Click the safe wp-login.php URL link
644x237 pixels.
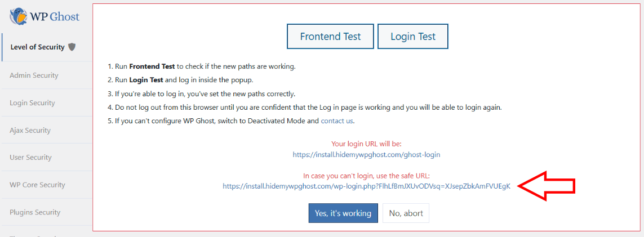click(366, 186)
